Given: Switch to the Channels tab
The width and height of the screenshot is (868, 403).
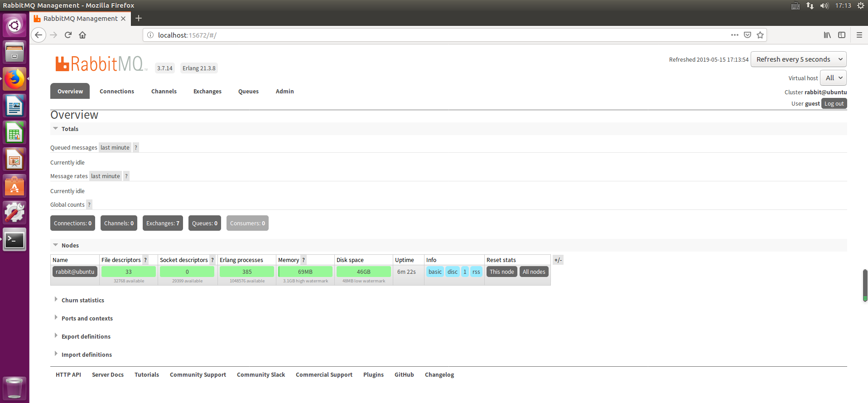Looking at the screenshot, I should click(164, 91).
